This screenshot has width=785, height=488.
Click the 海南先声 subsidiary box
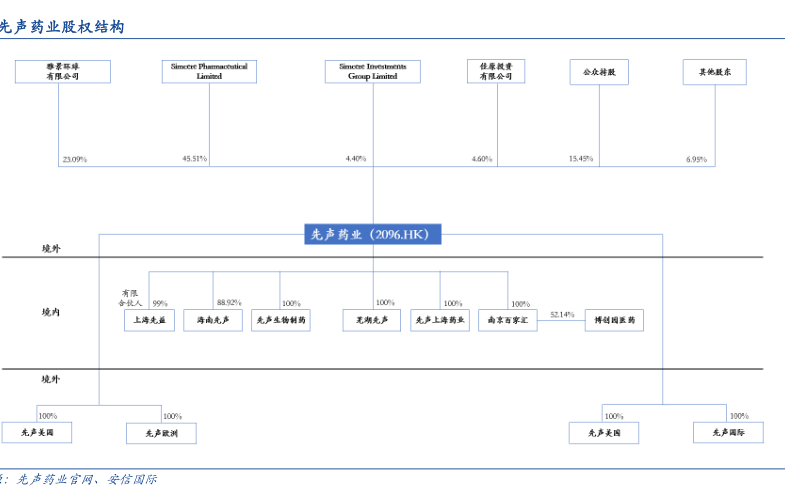213,321
